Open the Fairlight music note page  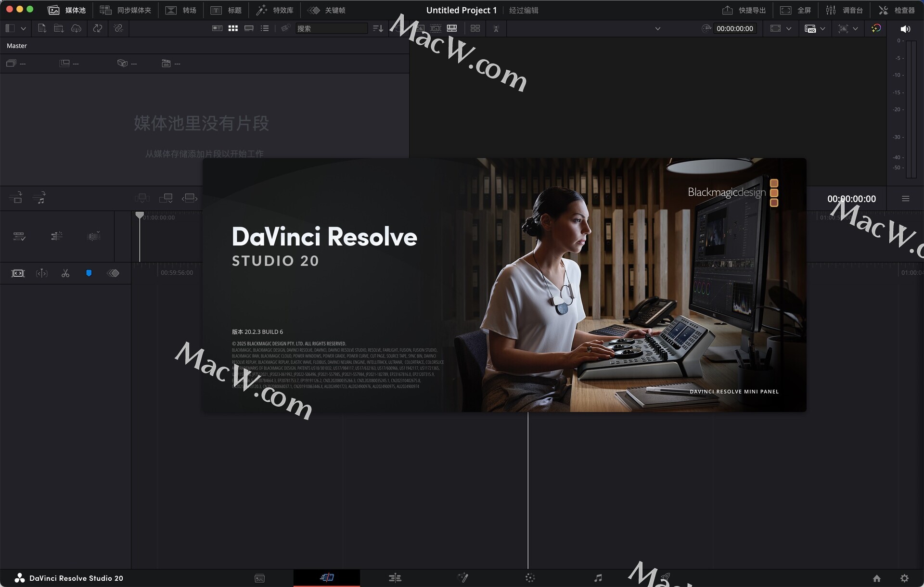point(598,578)
